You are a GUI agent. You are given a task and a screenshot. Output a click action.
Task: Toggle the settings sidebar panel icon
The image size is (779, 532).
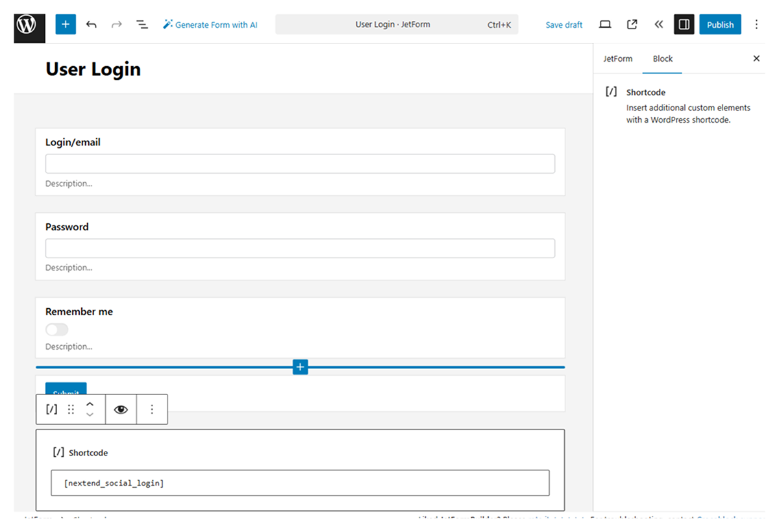(x=684, y=24)
